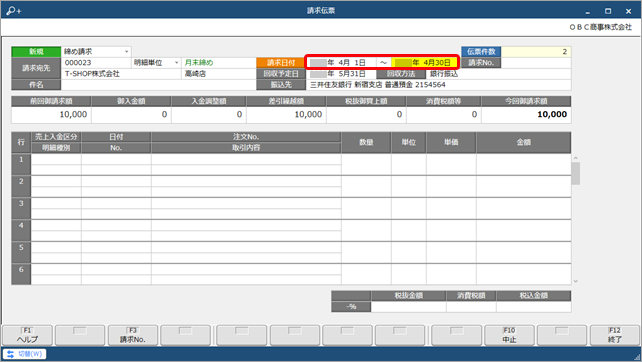Screen dimensions: 642x362
Task: Click the 伝票件数 value field
Action: click(536, 52)
